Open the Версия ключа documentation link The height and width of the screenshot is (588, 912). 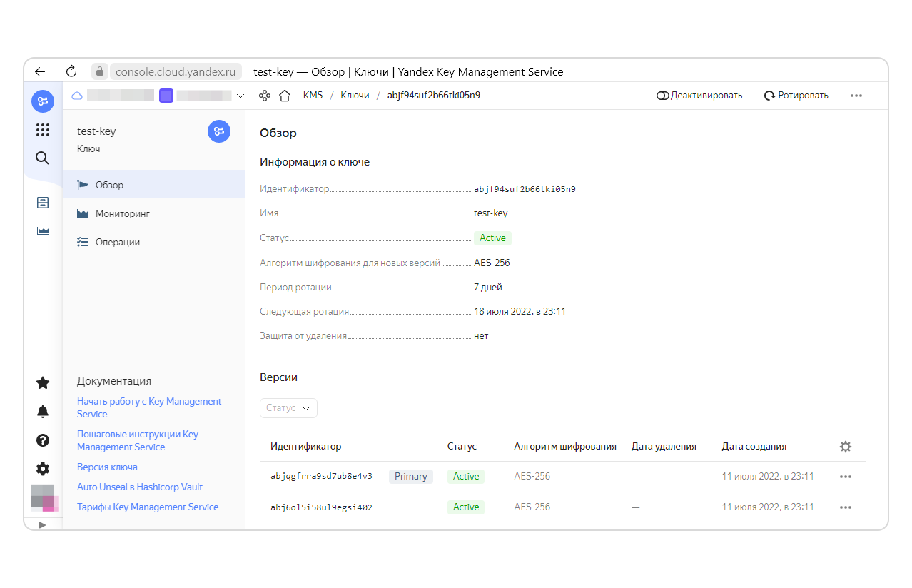coord(107,467)
